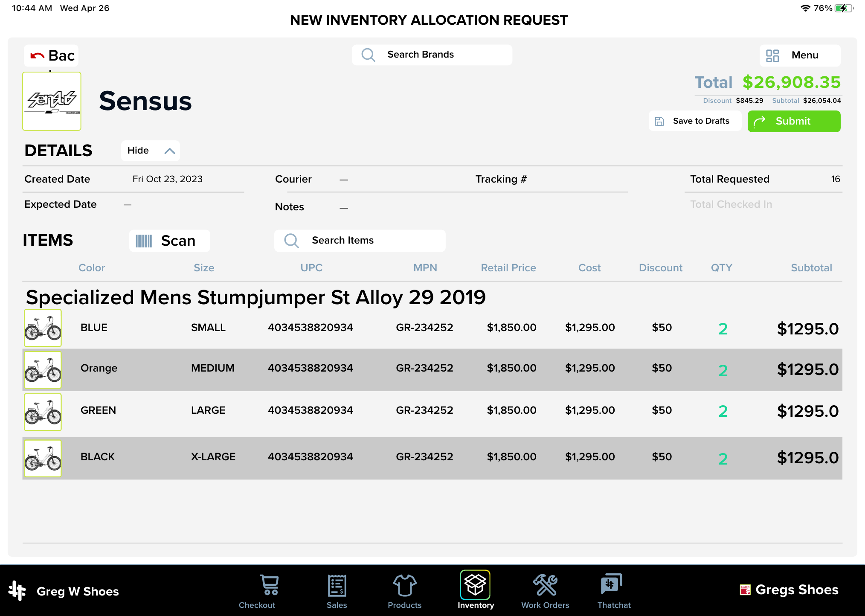Select the BLUE bike thumbnail
865x616 pixels.
(43, 328)
